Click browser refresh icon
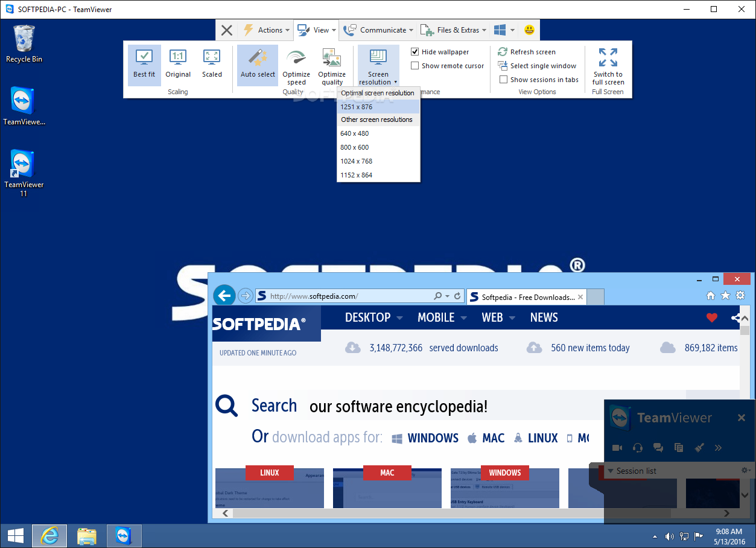Screen dimensions: 756x548 click(457, 296)
